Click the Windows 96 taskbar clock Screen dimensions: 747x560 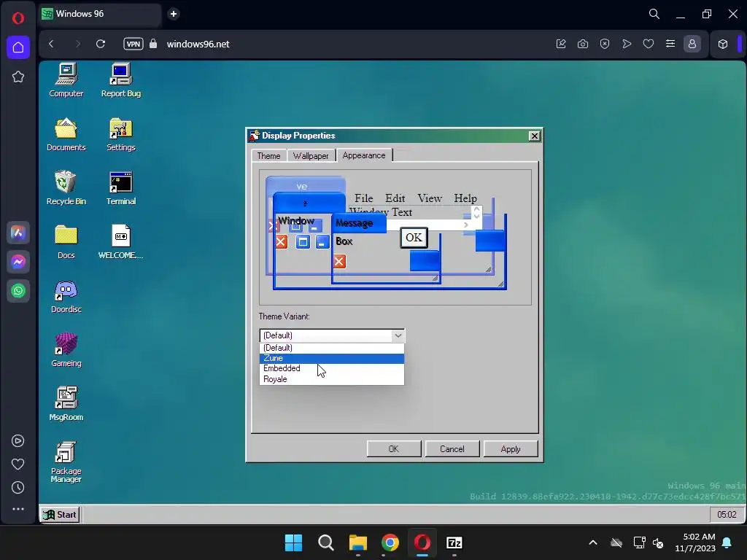tap(727, 515)
